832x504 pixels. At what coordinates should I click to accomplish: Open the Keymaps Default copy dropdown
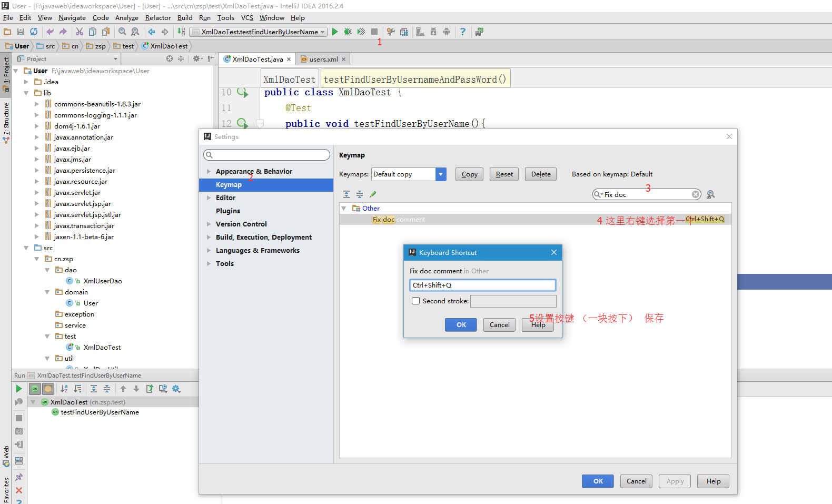click(441, 174)
